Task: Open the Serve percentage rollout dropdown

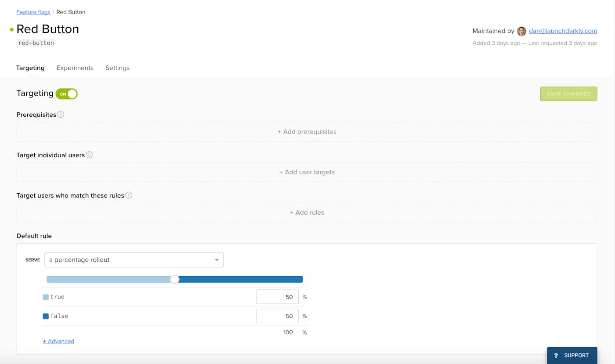Action: pos(134,260)
